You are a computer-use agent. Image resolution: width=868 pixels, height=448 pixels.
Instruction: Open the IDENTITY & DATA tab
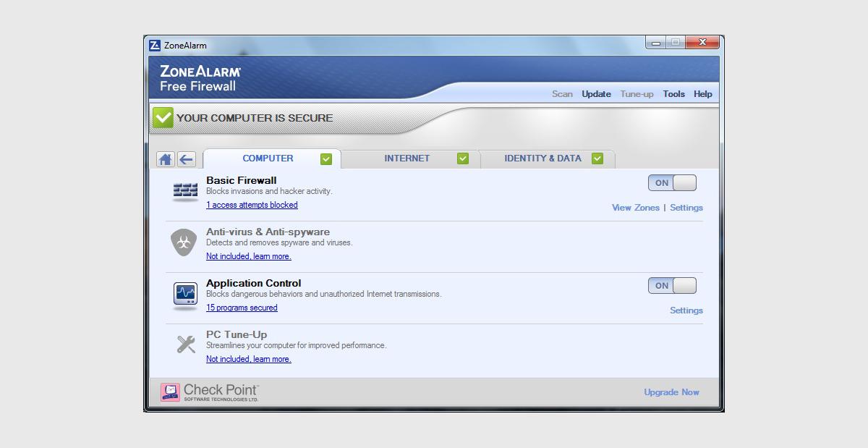click(547, 159)
